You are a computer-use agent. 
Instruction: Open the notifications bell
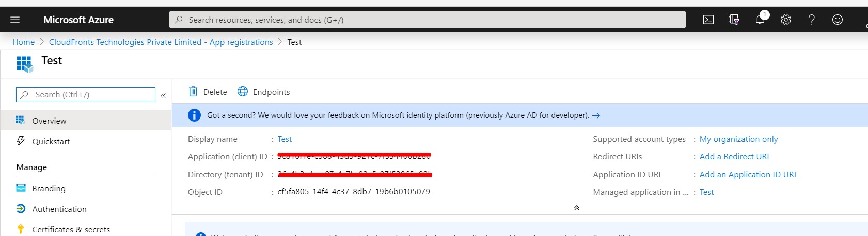[x=760, y=20]
